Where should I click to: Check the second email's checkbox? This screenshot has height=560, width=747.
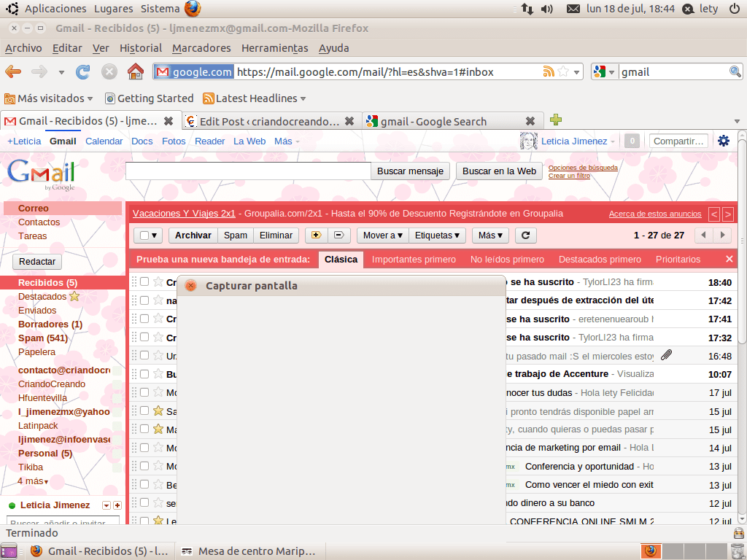pyautogui.click(x=144, y=300)
